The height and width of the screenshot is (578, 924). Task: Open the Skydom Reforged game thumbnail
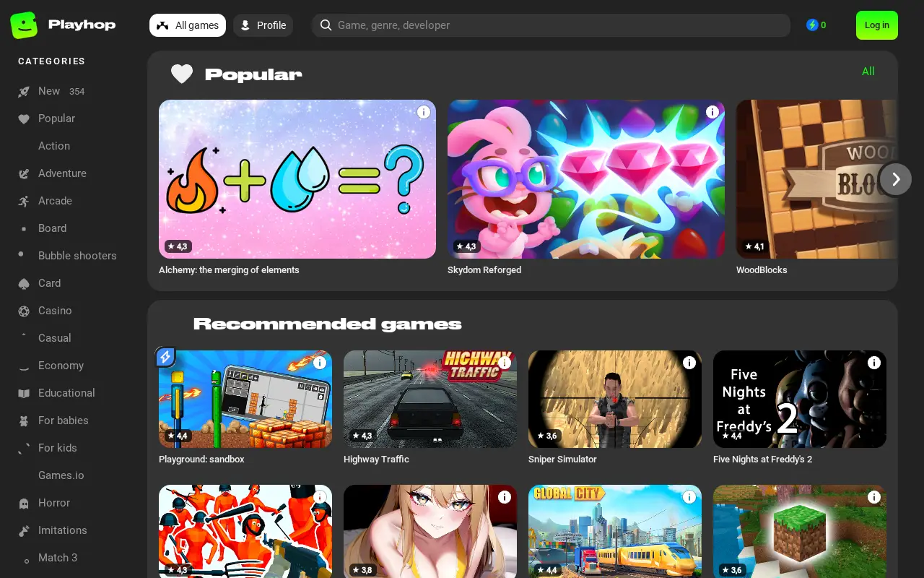tap(586, 179)
